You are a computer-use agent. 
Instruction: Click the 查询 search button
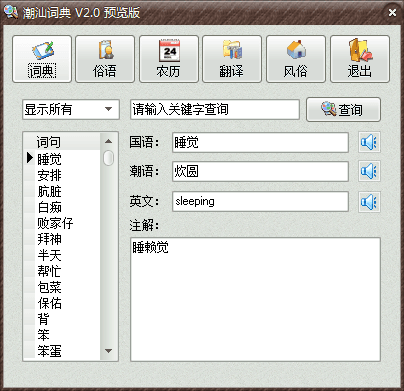coord(343,109)
